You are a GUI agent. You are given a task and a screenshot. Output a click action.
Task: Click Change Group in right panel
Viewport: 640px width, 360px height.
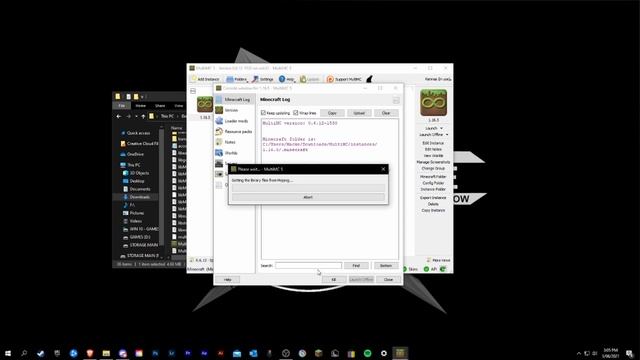click(433, 168)
